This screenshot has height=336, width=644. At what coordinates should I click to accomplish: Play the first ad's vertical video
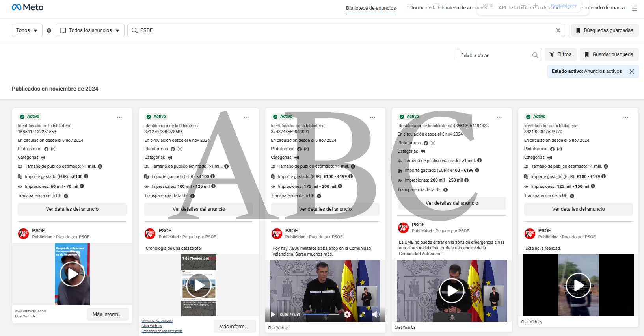(x=72, y=274)
